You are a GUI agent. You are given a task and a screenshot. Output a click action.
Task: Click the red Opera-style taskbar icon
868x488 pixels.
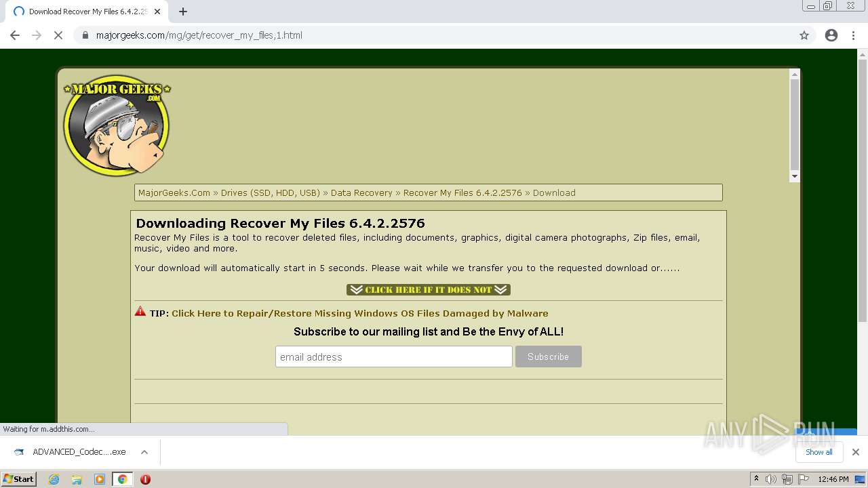pyautogui.click(x=145, y=479)
